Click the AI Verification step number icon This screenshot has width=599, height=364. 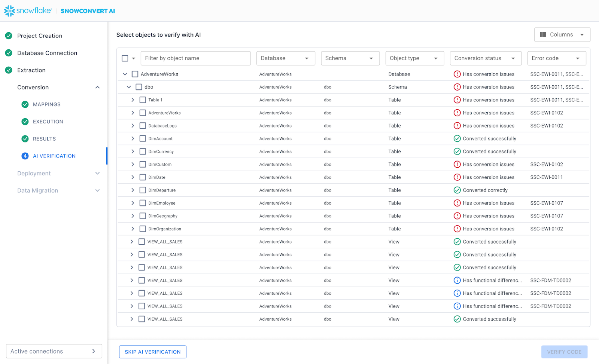tap(25, 156)
